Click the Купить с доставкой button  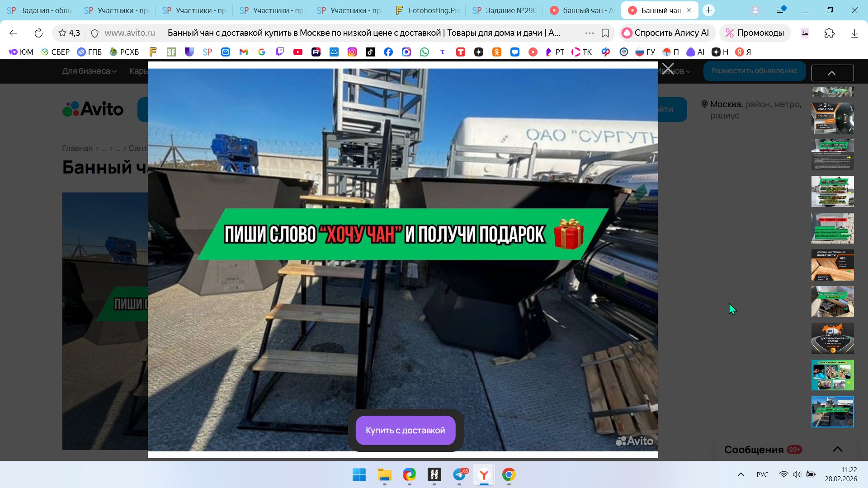coord(405,430)
